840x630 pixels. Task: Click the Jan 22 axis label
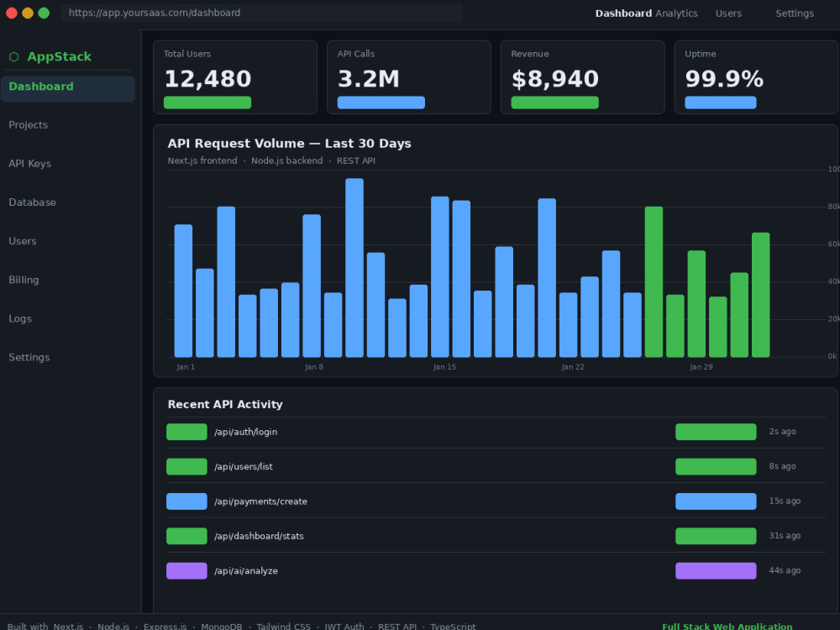point(573,367)
